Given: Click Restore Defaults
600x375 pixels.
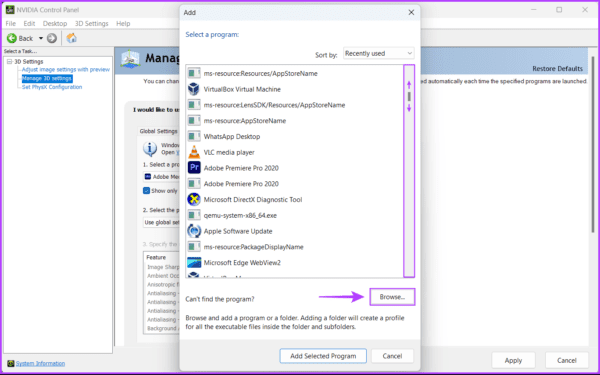Looking at the screenshot, I should [558, 69].
